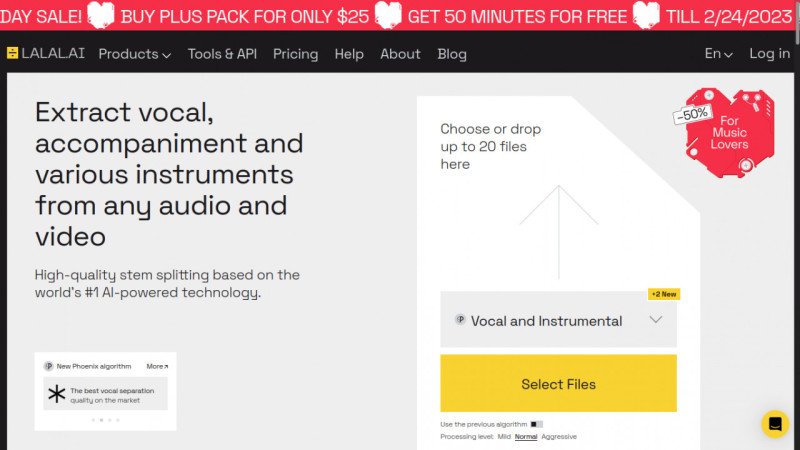Go to the Pricing page

295,54
